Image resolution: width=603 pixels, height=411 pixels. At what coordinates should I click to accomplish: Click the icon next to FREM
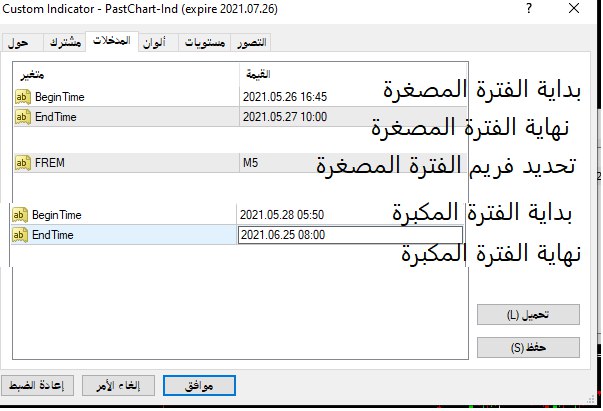(x=24, y=162)
